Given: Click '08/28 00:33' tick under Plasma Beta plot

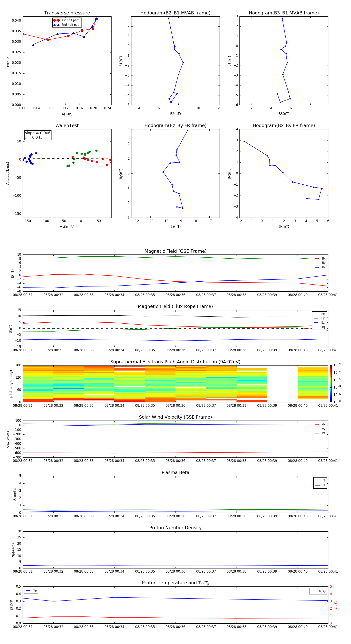Looking at the screenshot, I should (x=84, y=516).
